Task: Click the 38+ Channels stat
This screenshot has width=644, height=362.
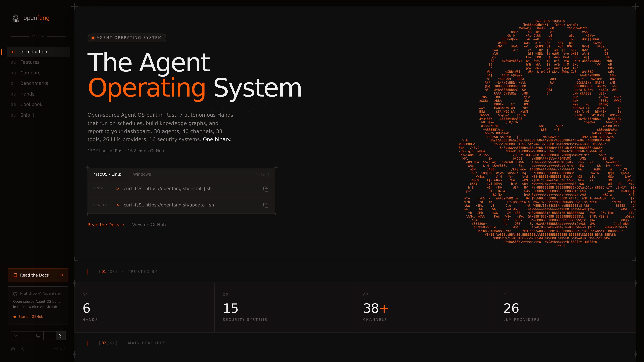Action: click(x=425, y=308)
